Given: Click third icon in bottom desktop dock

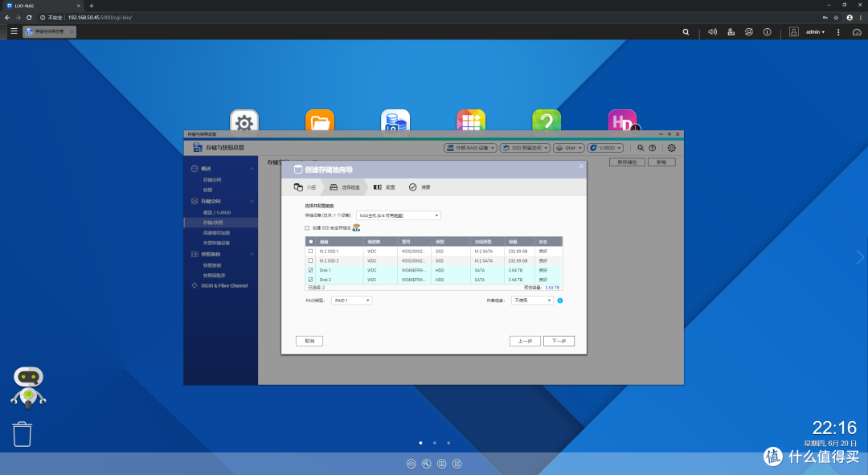Looking at the screenshot, I should [x=442, y=464].
